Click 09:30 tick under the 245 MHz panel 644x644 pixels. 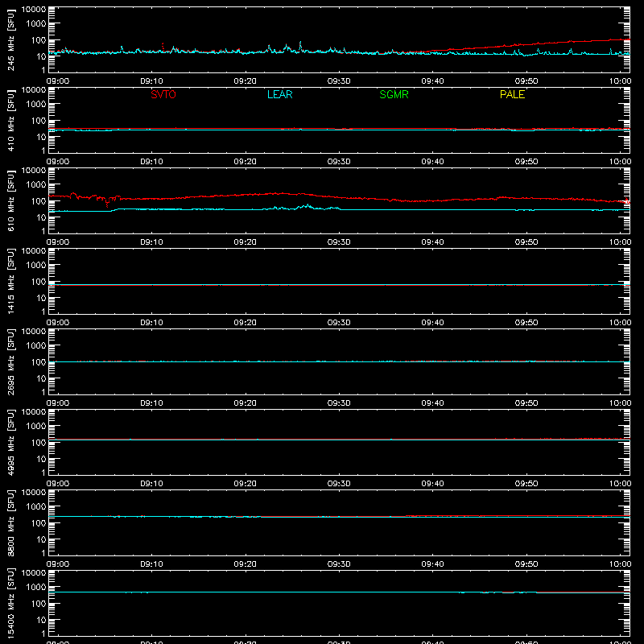pyautogui.click(x=339, y=81)
